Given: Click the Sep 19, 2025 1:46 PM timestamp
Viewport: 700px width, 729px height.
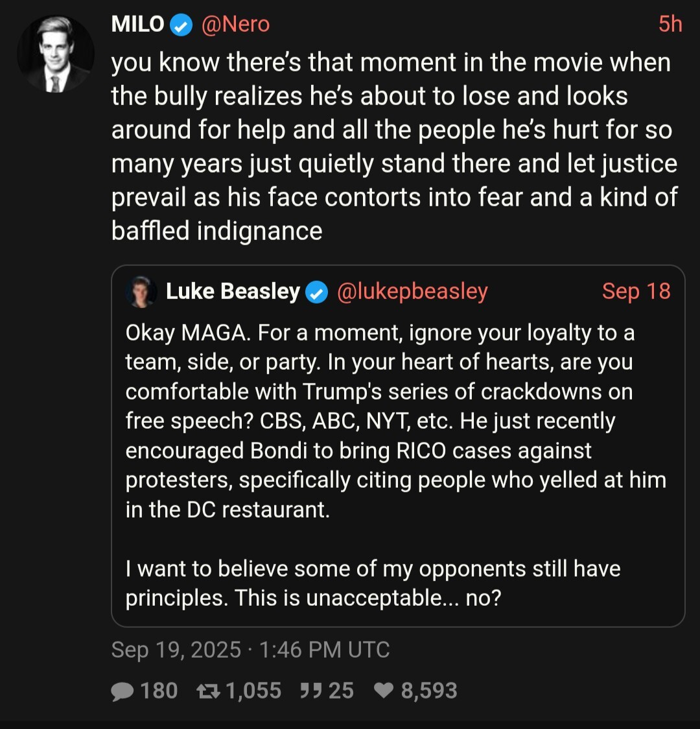Looking at the screenshot, I should pyautogui.click(x=250, y=650).
